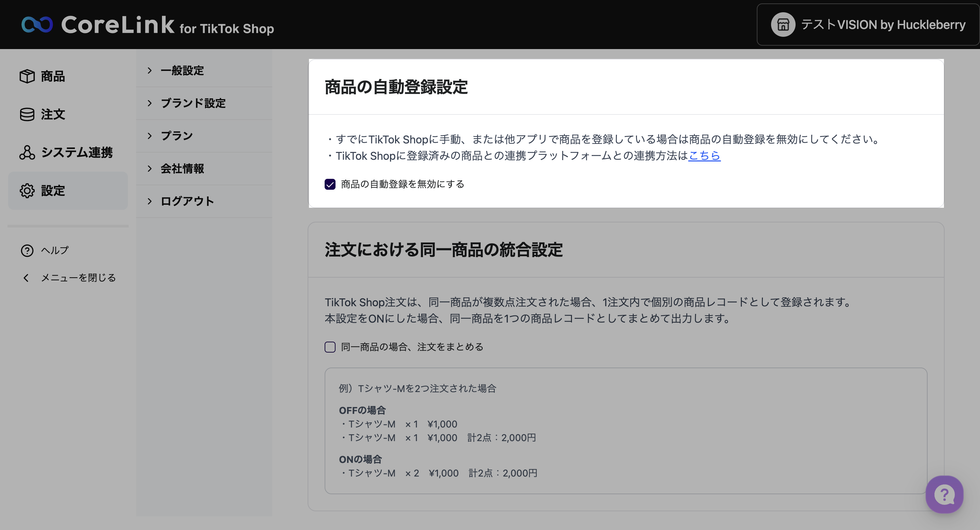980x530 pixels.
Task: Click the 商品の自動登録を無効にする label text
Action: 403,184
